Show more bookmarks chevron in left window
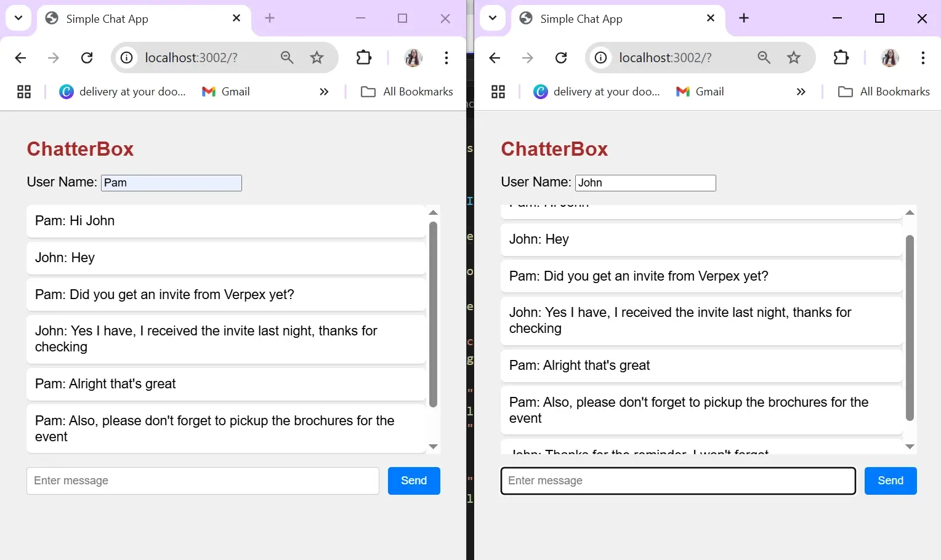This screenshot has width=941, height=560. coord(324,92)
